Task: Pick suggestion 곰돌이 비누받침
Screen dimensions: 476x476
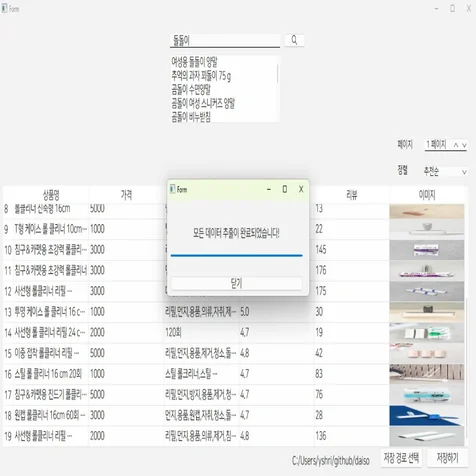Action: [x=191, y=117]
